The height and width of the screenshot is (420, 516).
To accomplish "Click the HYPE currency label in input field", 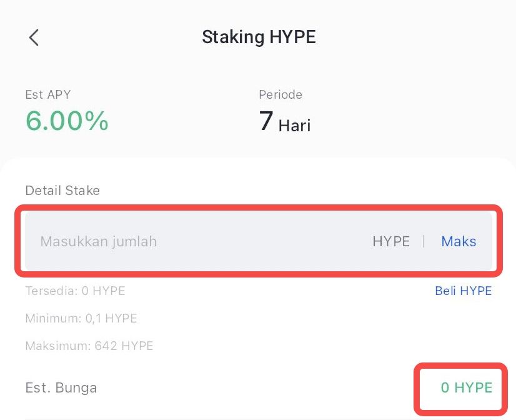I will (391, 241).
